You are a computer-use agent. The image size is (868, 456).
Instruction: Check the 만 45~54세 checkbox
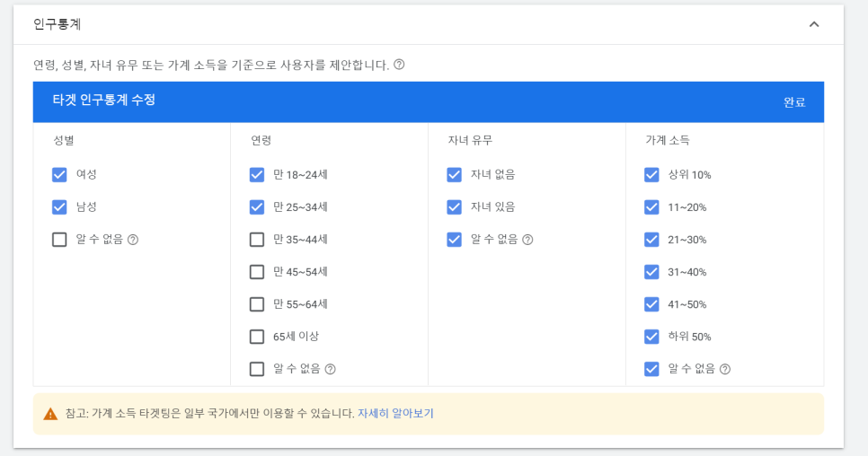257,272
